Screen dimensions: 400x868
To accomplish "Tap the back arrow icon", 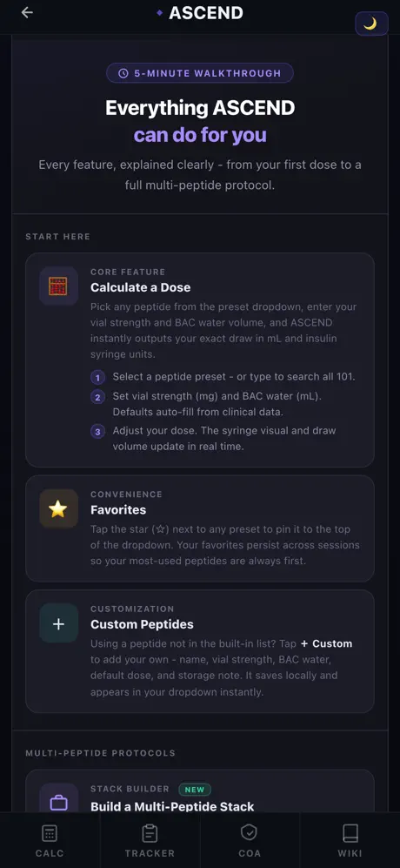I will click(27, 12).
